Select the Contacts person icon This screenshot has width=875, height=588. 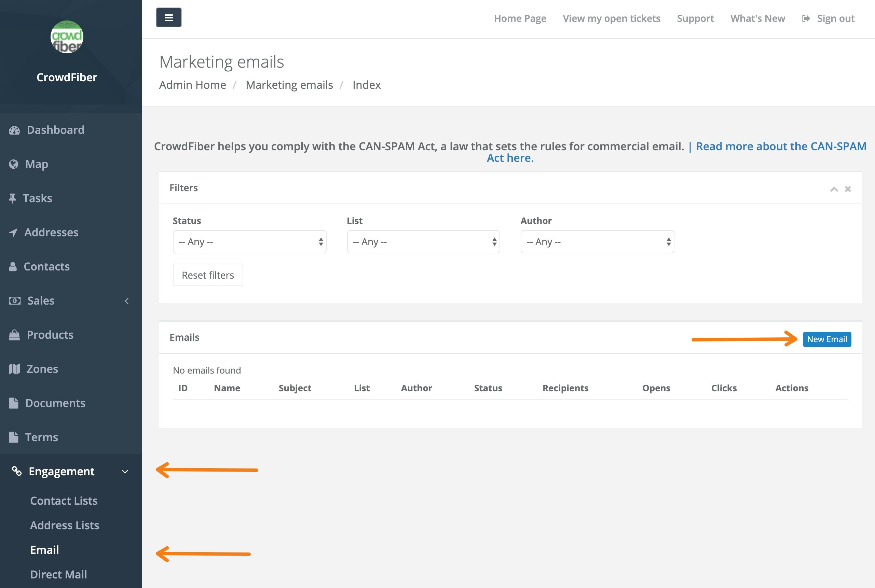coord(14,266)
